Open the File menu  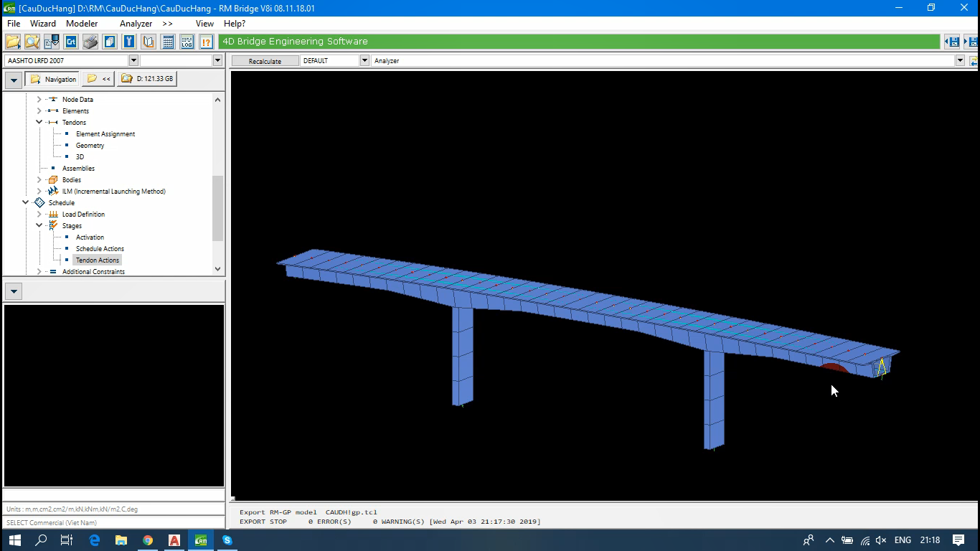14,24
